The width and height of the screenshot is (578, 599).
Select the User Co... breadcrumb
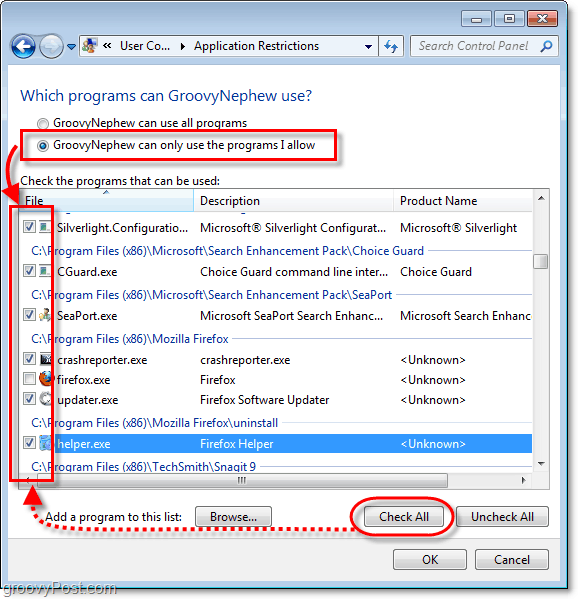[x=145, y=46]
